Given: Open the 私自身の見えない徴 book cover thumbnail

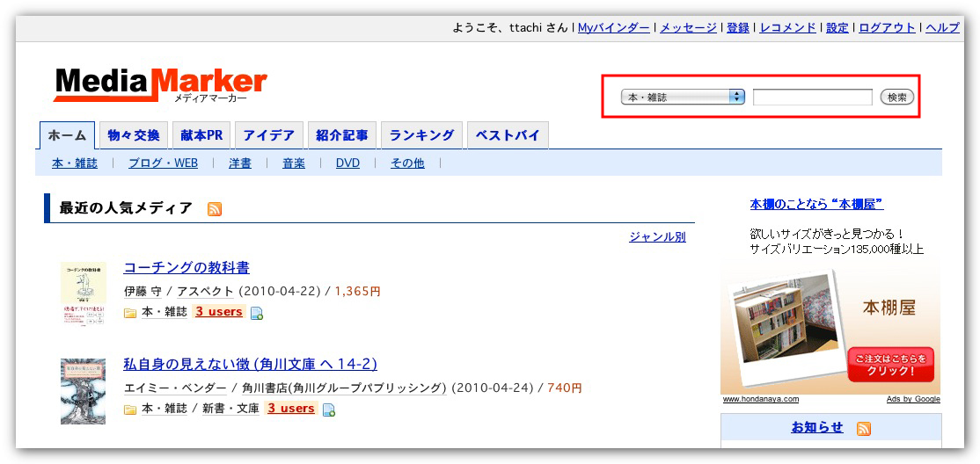Looking at the screenshot, I should coord(83,391).
